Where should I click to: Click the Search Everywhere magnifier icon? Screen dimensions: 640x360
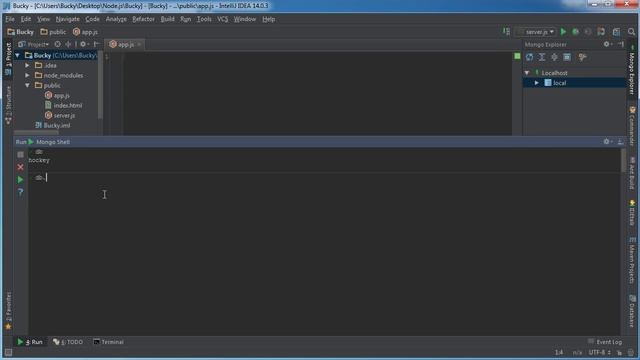pos(631,31)
